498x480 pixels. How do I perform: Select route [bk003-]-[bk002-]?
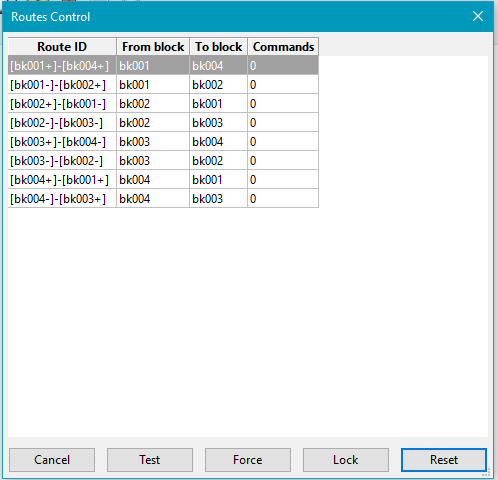click(163, 161)
